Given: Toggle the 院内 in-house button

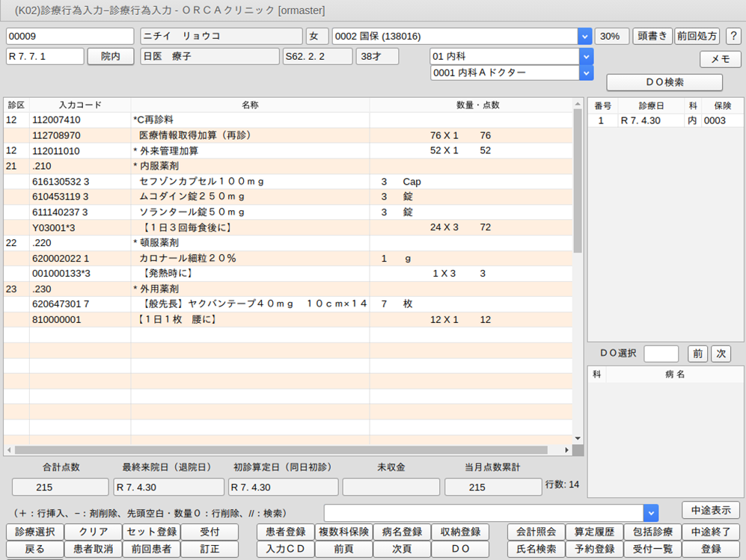Looking at the screenshot, I should pyautogui.click(x=111, y=57).
